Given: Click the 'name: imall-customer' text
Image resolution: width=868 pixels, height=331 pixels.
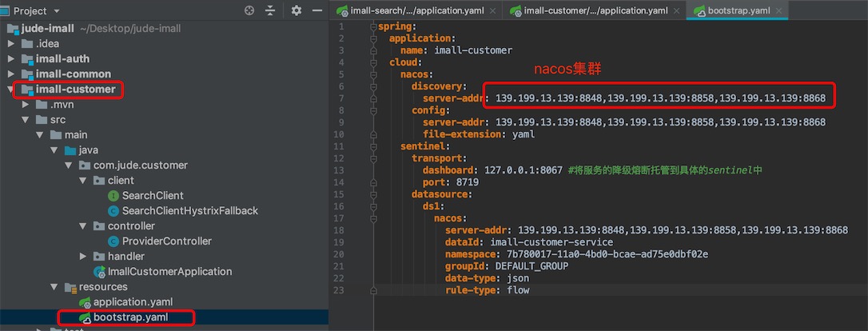Looking at the screenshot, I should pyautogui.click(x=456, y=50).
